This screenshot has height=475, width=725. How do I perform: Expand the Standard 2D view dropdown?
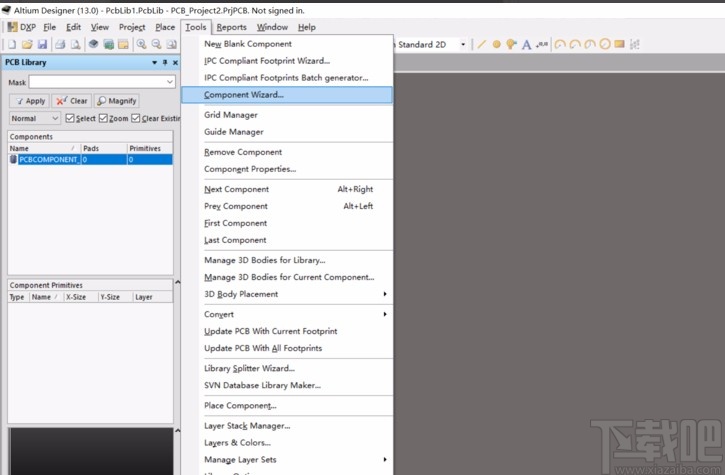coord(463,44)
